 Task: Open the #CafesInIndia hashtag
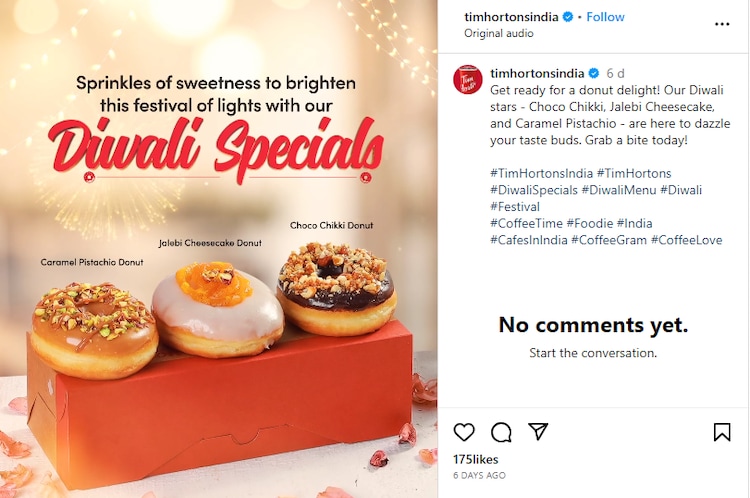(x=528, y=240)
